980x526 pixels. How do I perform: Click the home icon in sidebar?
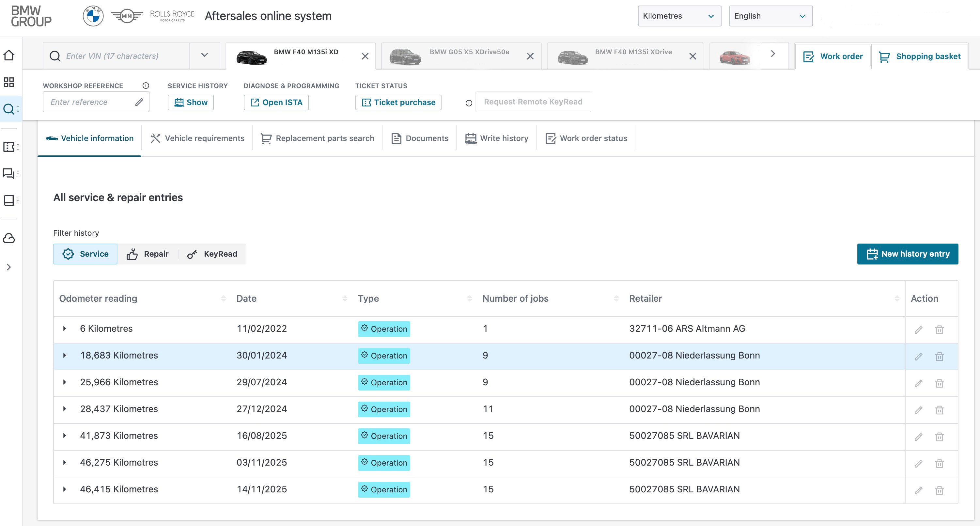coord(9,56)
